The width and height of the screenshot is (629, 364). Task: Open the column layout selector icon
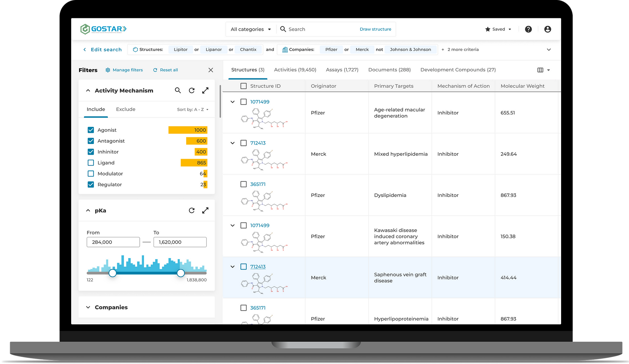(543, 70)
